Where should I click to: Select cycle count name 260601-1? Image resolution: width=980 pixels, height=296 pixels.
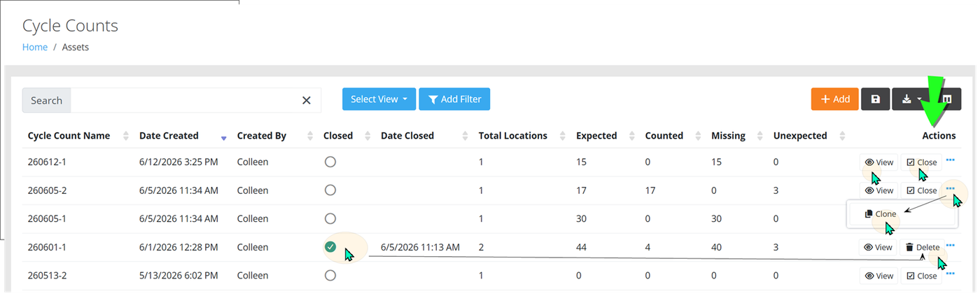[x=47, y=247]
